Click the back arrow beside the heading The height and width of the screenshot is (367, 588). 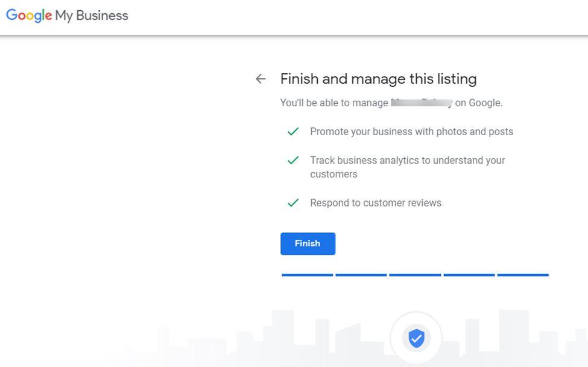261,79
